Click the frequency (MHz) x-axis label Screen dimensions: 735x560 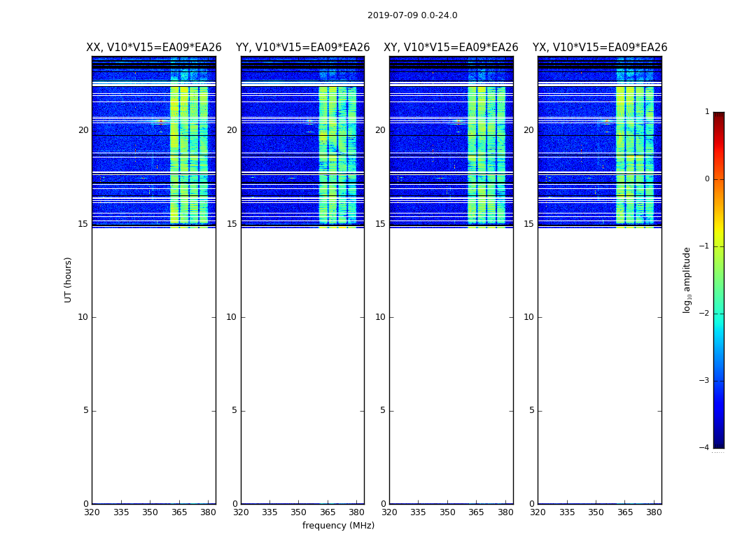[338, 526]
